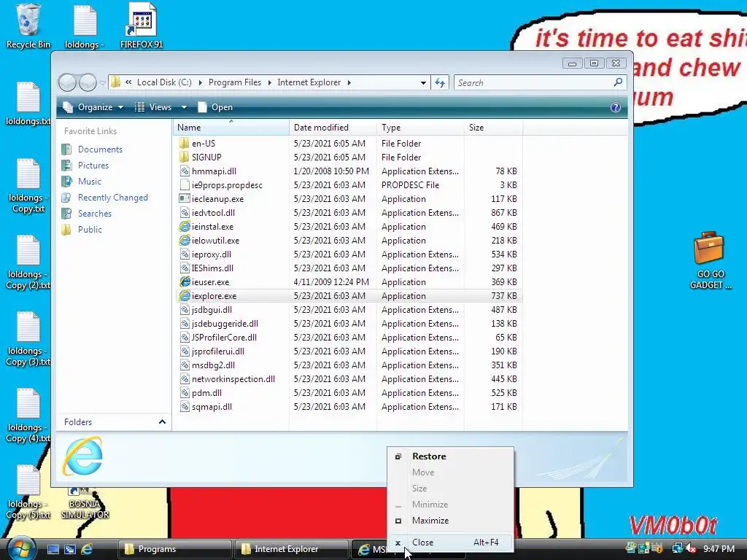The height and width of the screenshot is (560, 747).
Task: Expand the breadcrumb overflow chevrons
Action: 128,82
